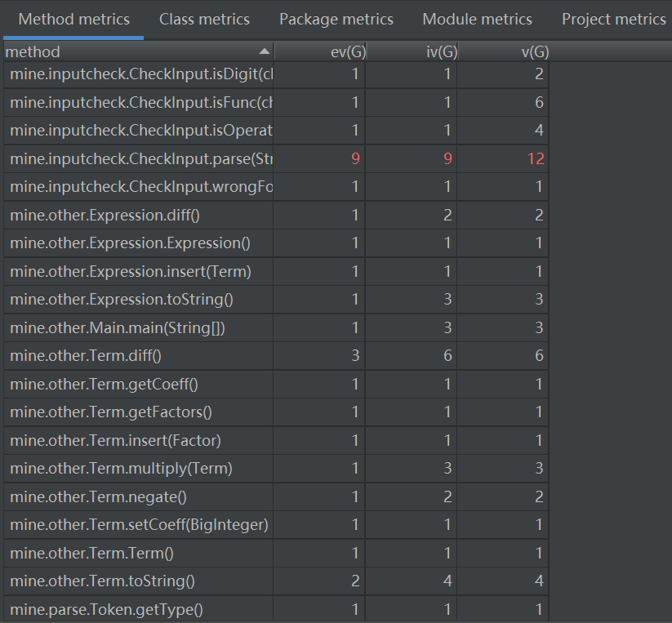Click the red iv(G) value 9 for parse

447,159
